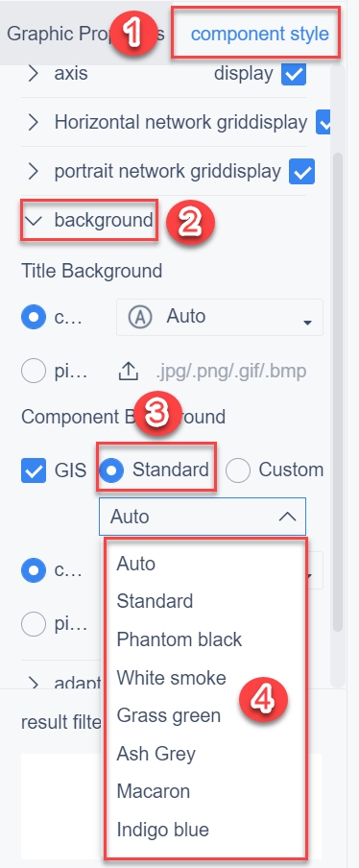Viewport: 359px width, 868px height.
Task: Uncheck the axis display checkbox
Action: [x=294, y=74]
